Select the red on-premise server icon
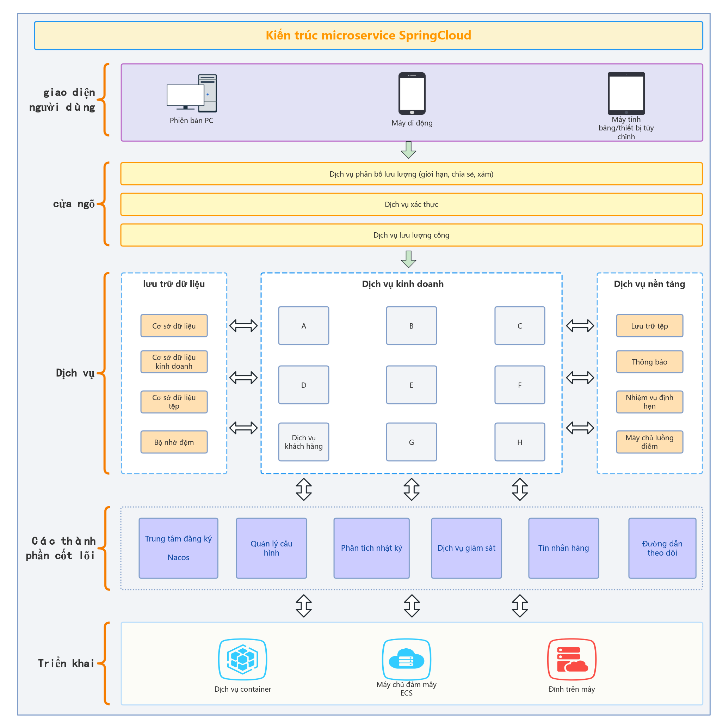The width and height of the screenshot is (723, 728). [x=571, y=659]
